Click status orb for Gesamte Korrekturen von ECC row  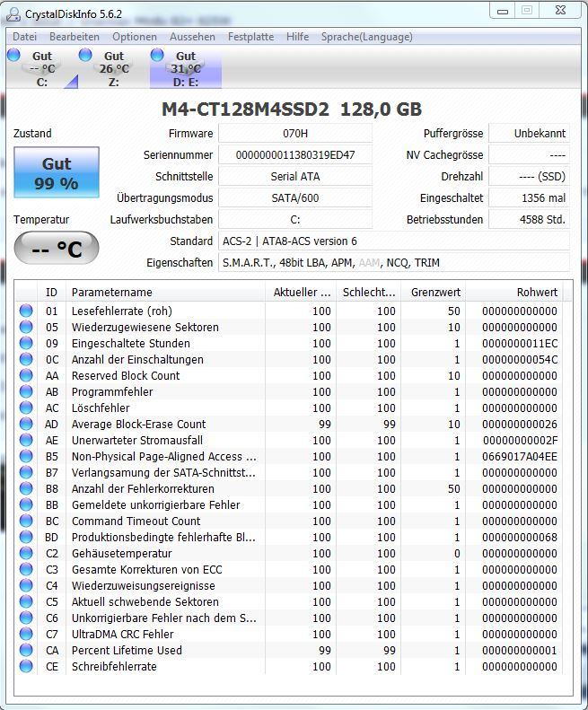(26, 569)
